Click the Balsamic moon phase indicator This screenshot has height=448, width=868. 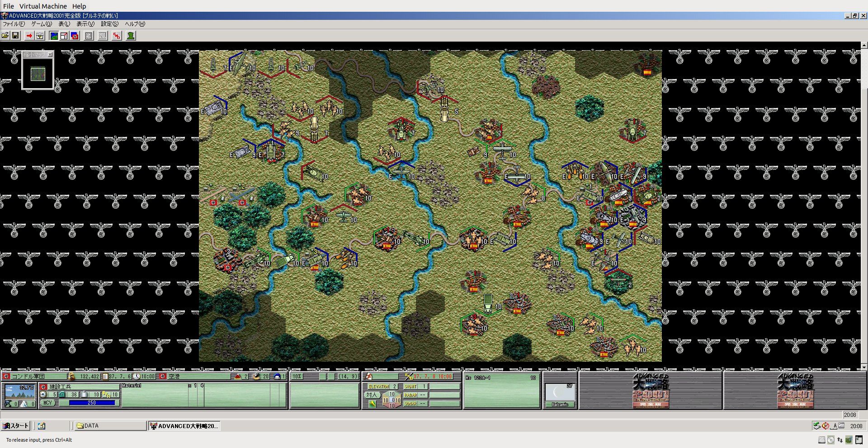[x=560, y=395]
